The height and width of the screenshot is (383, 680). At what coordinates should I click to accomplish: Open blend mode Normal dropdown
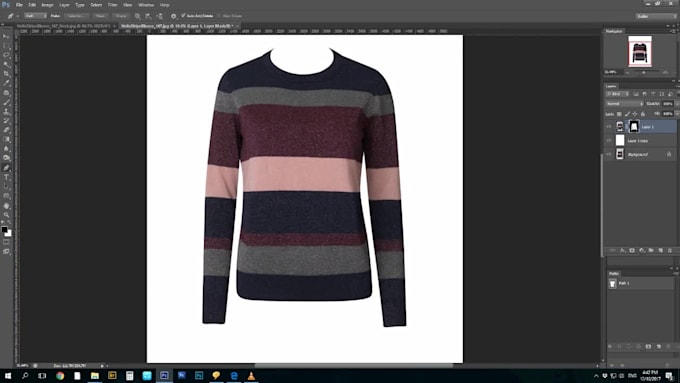[624, 104]
